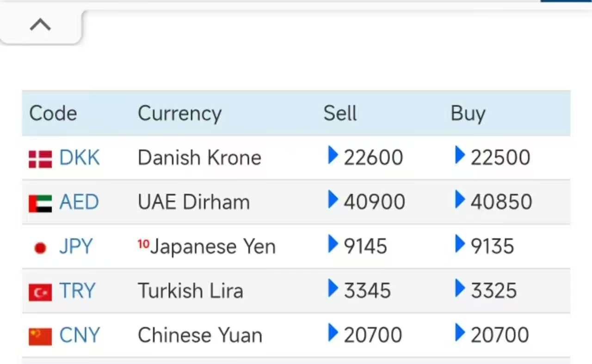
Task: Click the Turkey flag icon
Action: tap(40, 292)
